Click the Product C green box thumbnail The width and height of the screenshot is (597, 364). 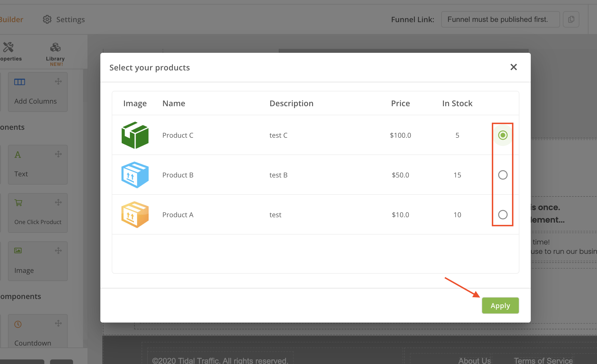point(135,135)
